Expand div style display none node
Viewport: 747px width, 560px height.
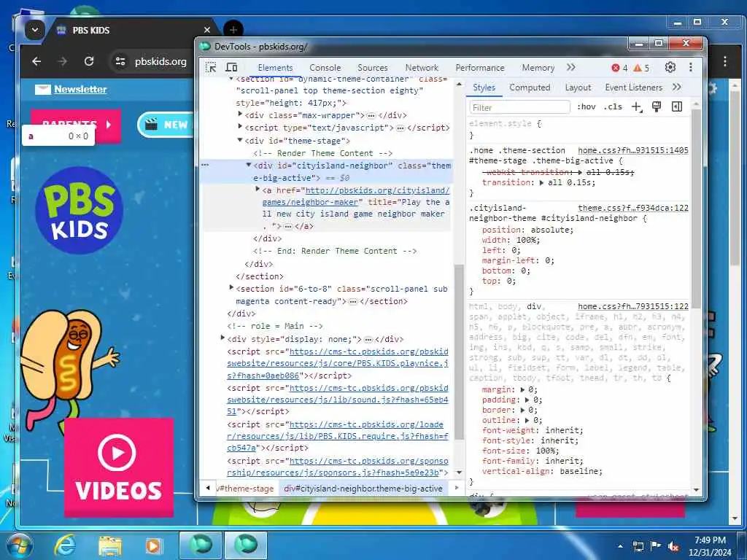(222, 338)
